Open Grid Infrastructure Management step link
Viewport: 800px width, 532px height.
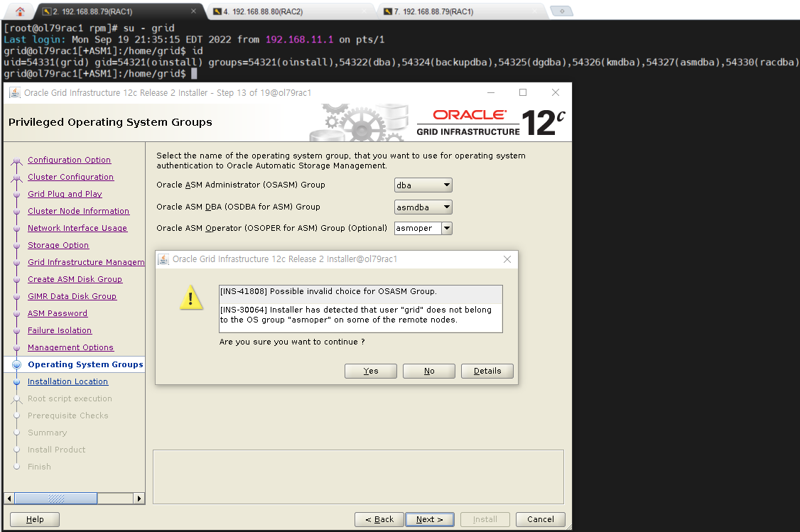86,262
